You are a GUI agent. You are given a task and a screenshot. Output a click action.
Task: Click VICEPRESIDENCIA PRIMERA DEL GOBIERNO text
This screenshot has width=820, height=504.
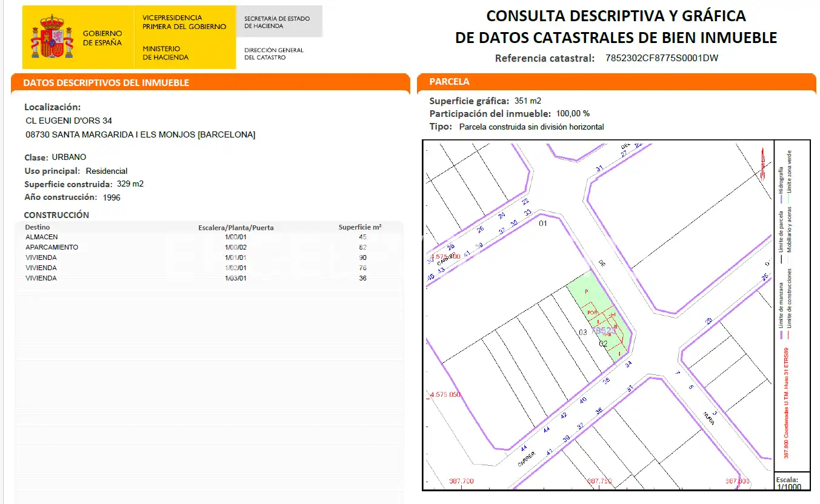[x=184, y=22]
